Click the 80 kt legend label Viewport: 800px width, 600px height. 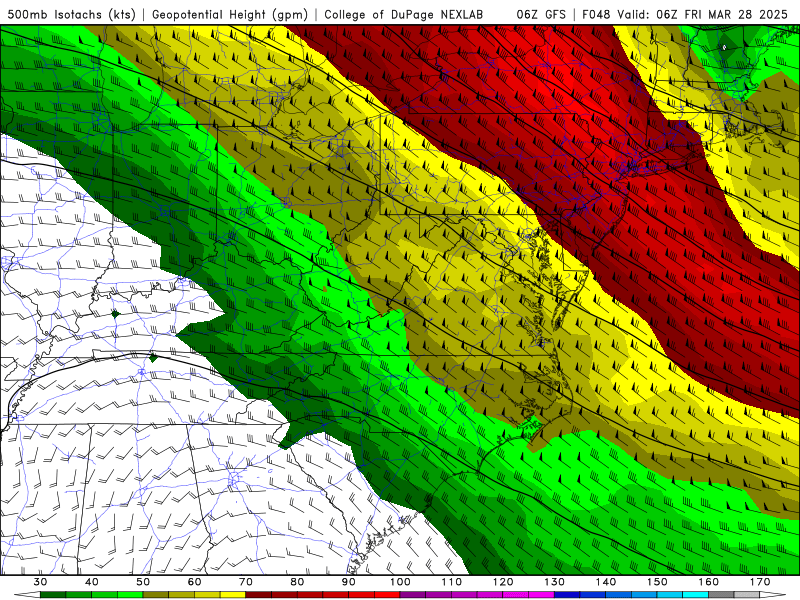tap(297, 582)
